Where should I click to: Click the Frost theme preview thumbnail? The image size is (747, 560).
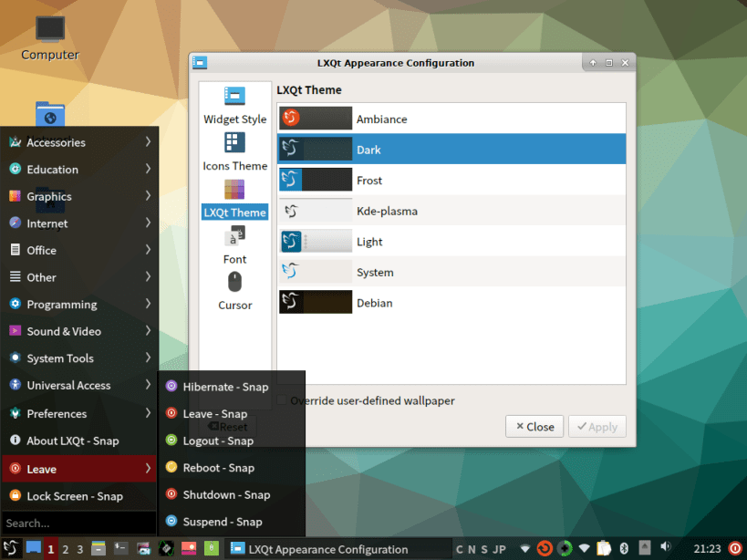pos(316,180)
